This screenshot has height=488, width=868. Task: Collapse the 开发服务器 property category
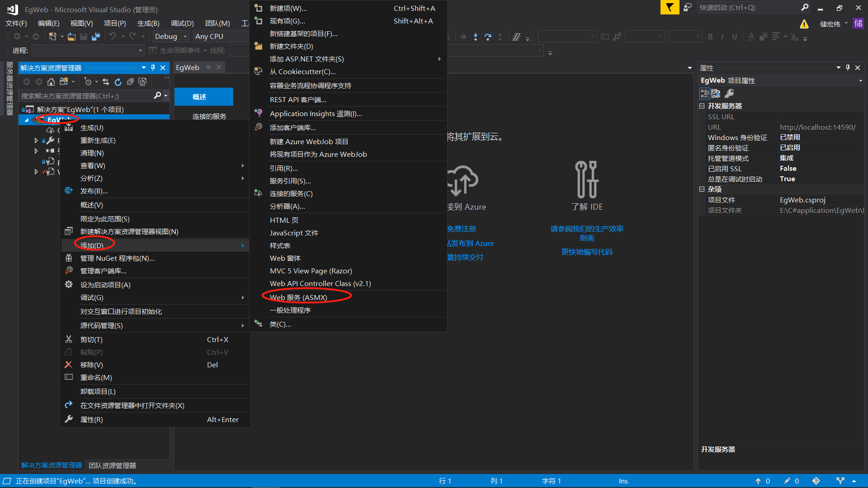(702, 106)
